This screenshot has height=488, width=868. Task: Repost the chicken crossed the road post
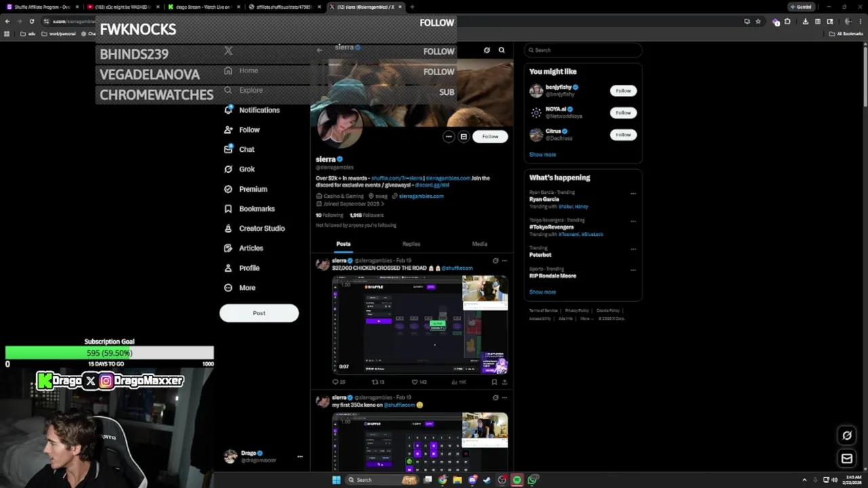tap(378, 382)
